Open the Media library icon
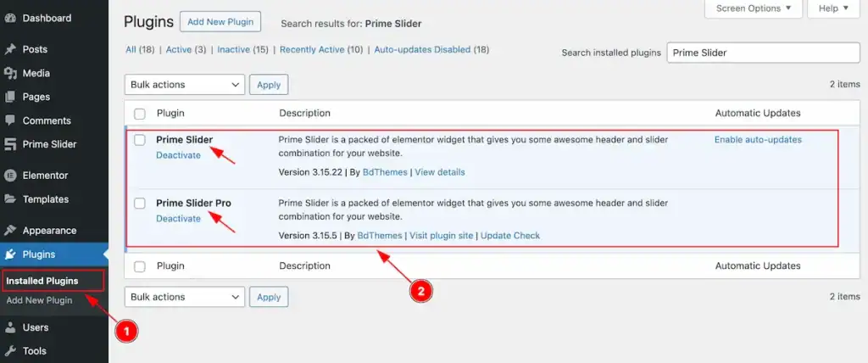868x363 pixels. [10, 73]
